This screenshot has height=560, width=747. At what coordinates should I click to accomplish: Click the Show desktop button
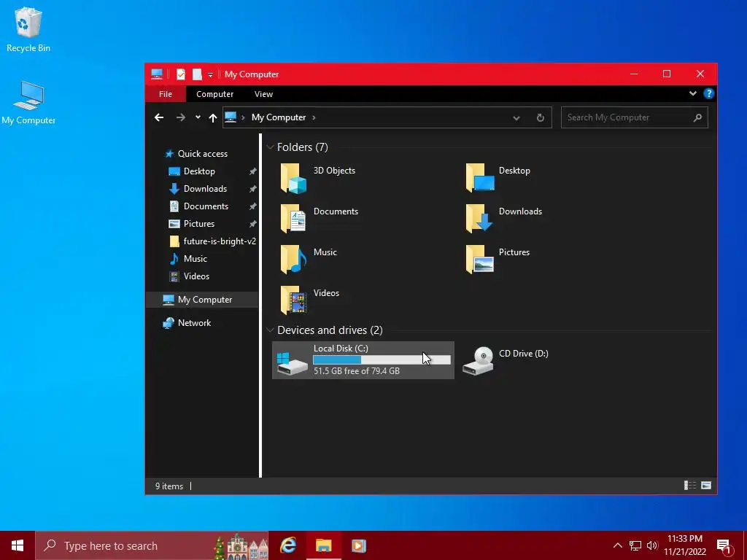[745, 545]
